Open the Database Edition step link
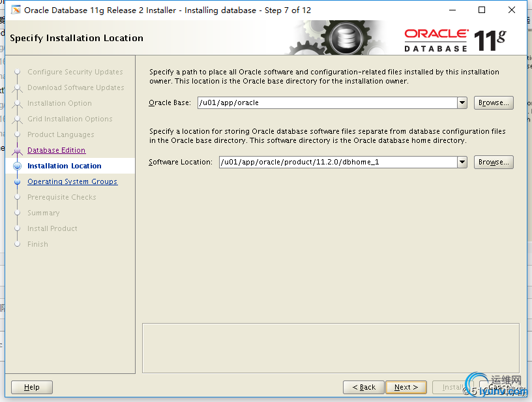532x402 pixels. click(x=56, y=150)
